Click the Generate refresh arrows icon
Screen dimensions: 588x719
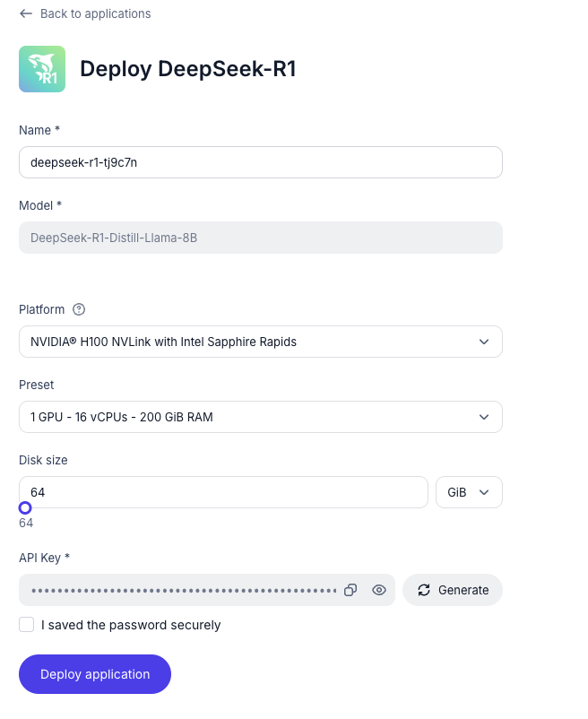click(423, 590)
